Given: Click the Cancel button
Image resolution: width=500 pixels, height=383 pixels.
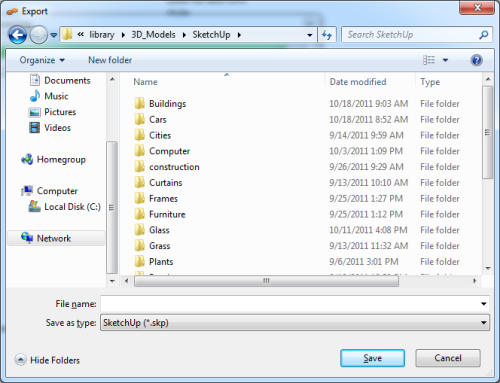Looking at the screenshot, I should 448,358.
